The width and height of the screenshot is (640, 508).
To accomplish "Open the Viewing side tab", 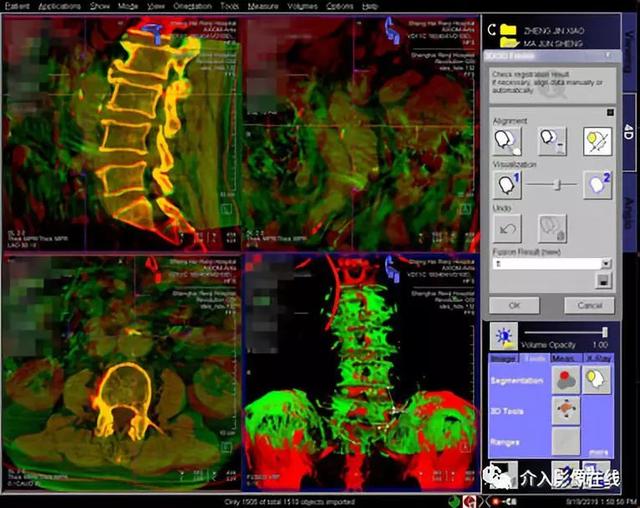I will click(629, 51).
